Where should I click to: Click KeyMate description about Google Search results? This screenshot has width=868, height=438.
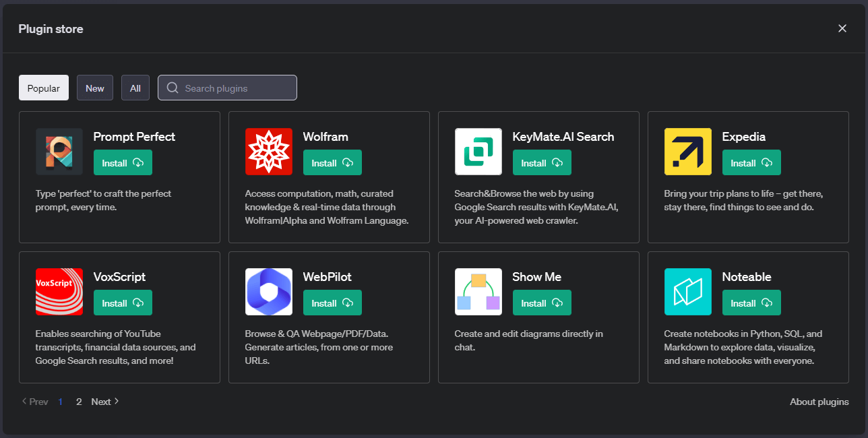pyautogui.click(x=536, y=207)
